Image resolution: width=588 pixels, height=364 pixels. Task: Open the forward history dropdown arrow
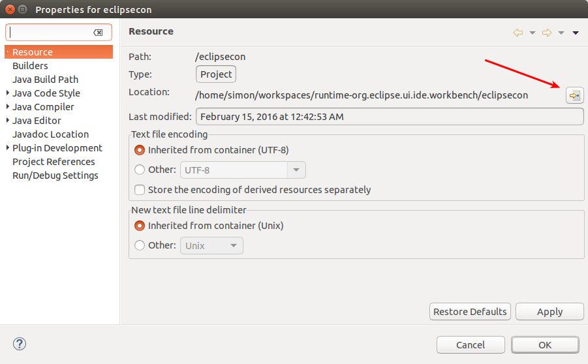click(561, 33)
